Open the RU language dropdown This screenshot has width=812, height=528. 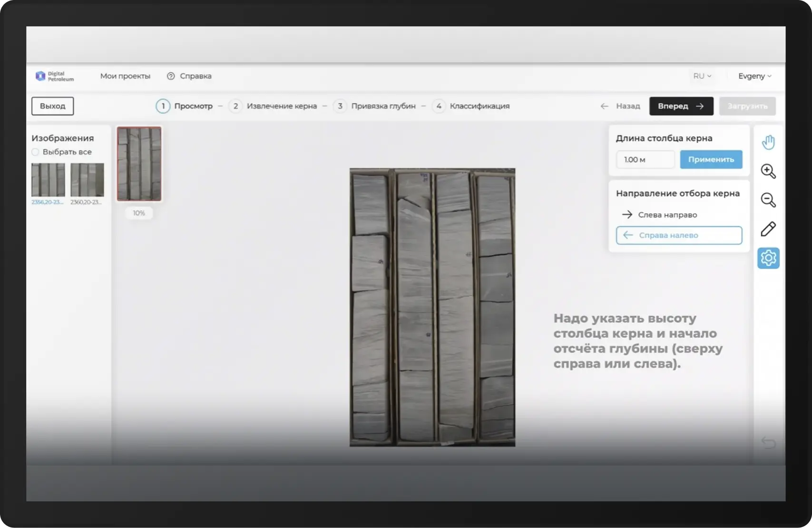point(702,76)
